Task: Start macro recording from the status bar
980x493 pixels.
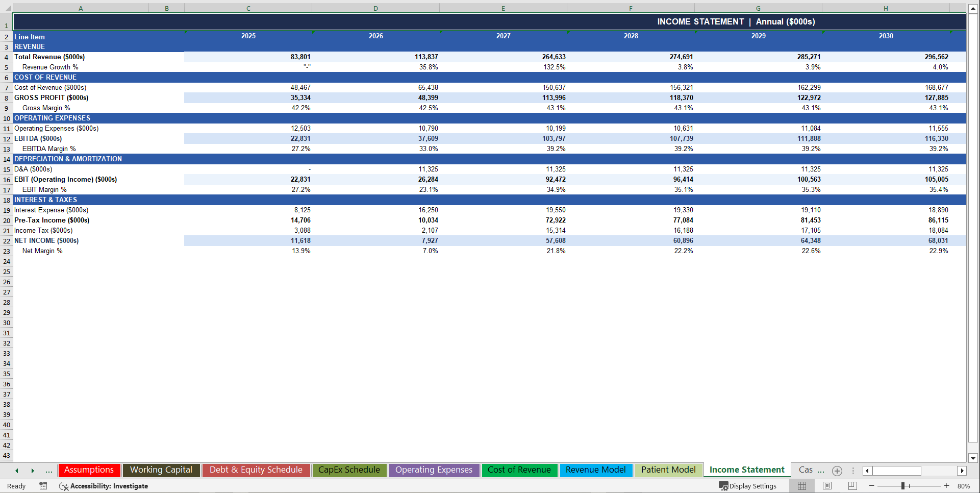Action: coord(43,486)
